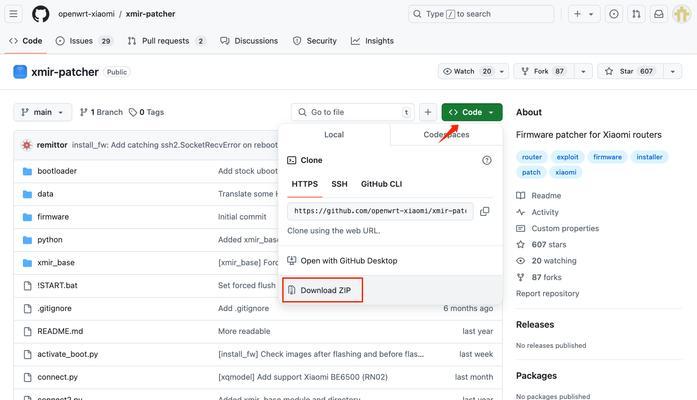Click the patch topic tag
This screenshot has height=400, width=697.
pyautogui.click(x=531, y=172)
